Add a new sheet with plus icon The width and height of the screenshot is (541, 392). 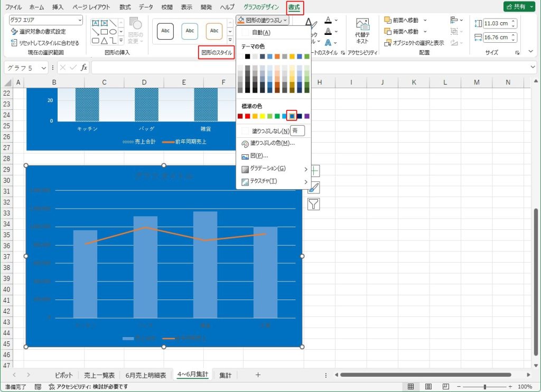pyautogui.click(x=258, y=375)
